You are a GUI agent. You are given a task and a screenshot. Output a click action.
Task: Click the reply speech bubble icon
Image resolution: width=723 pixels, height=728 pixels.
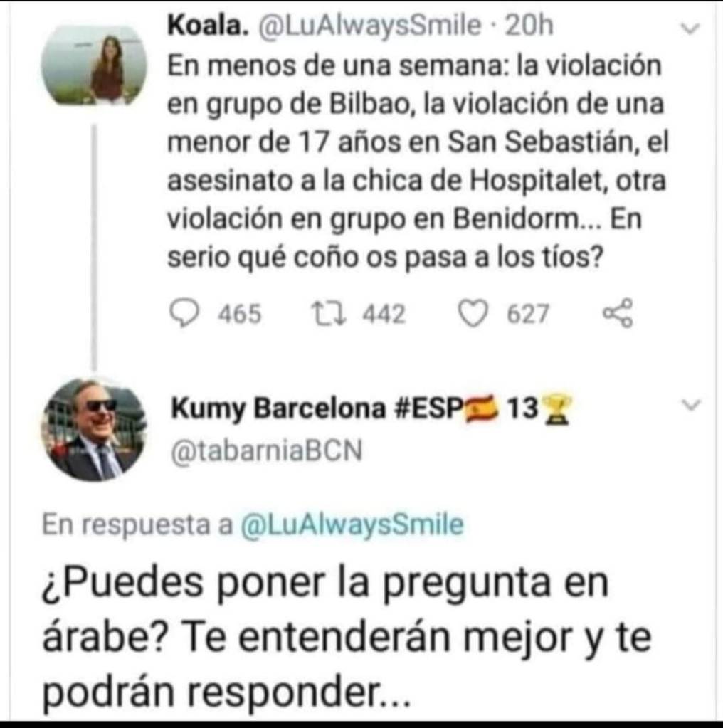click(185, 313)
